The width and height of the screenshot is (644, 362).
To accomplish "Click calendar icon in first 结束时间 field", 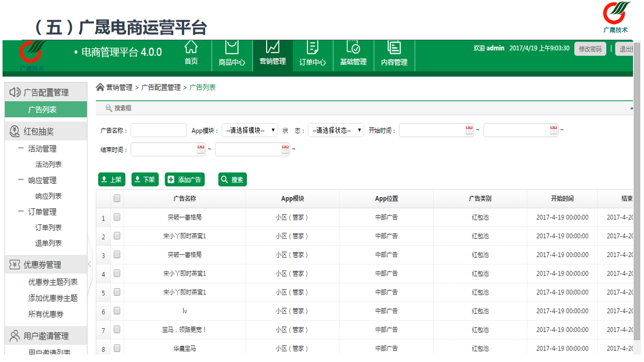I will [x=201, y=149].
